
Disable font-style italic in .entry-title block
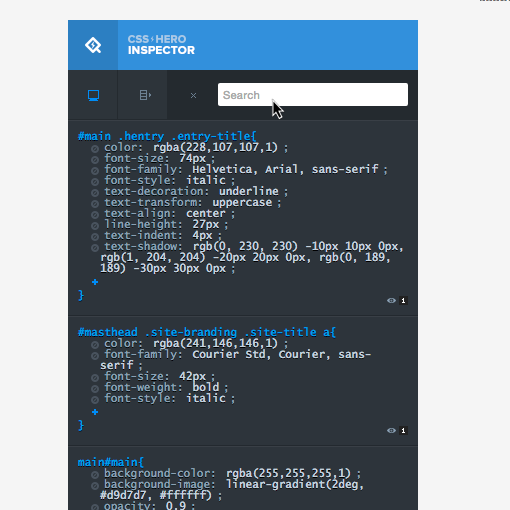pos(95,182)
